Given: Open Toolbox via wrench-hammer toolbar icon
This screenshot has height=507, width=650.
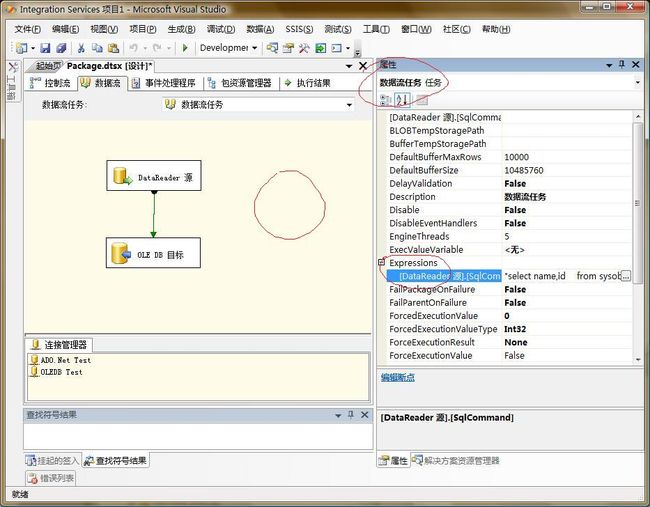Looking at the screenshot, I should tap(304, 48).
